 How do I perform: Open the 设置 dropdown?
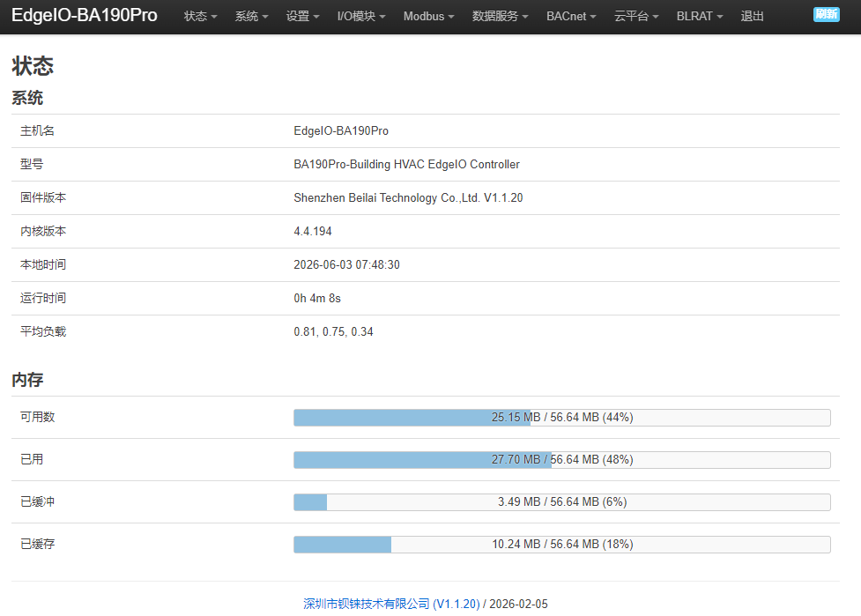click(x=302, y=17)
